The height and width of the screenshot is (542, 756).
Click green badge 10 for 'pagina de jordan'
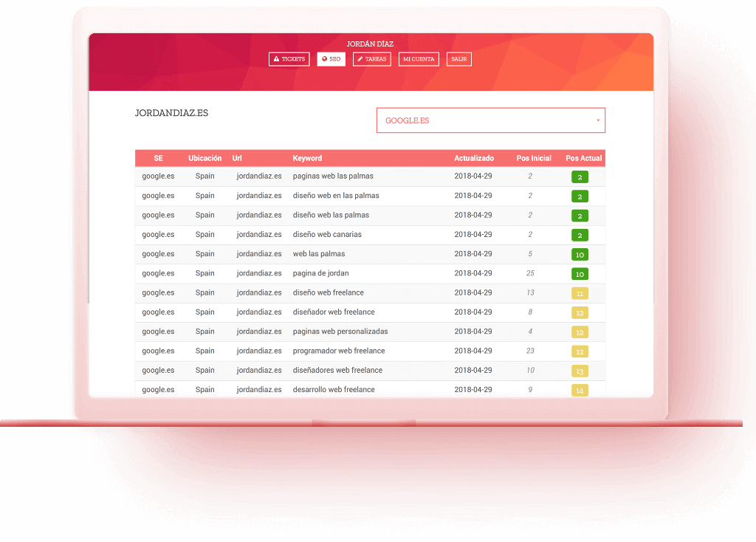[x=580, y=274]
